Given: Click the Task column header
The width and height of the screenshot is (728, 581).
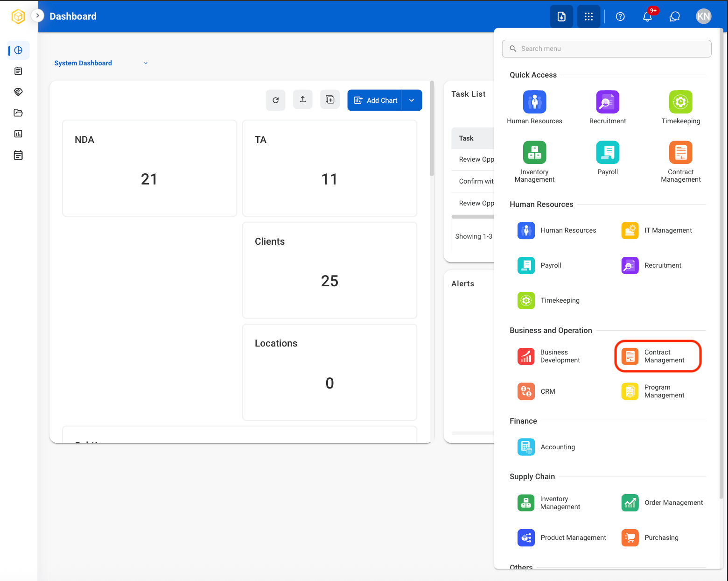Looking at the screenshot, I should (473, 138).
